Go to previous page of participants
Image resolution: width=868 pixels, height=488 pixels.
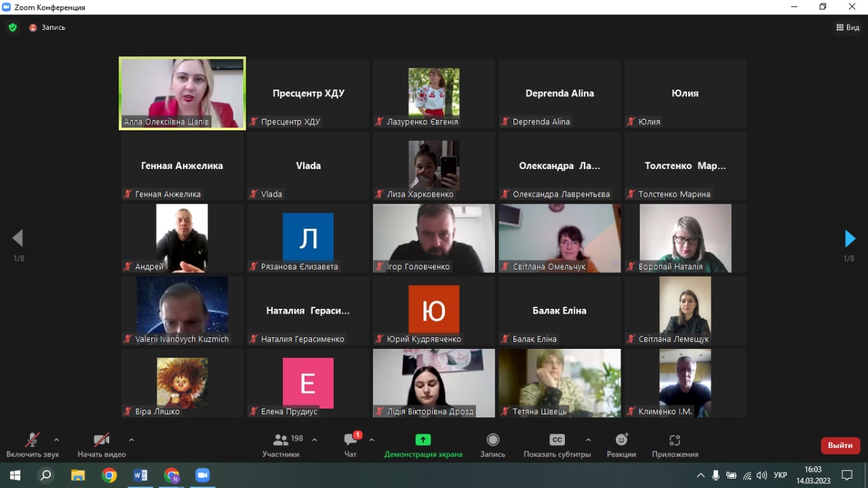coord(18,238)
